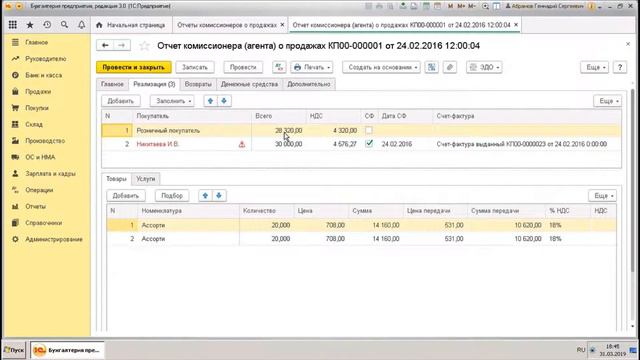This screenshot has height=360, width=640.
Task: Switch to the Дополнительно tab
Action: coord(309,84)
